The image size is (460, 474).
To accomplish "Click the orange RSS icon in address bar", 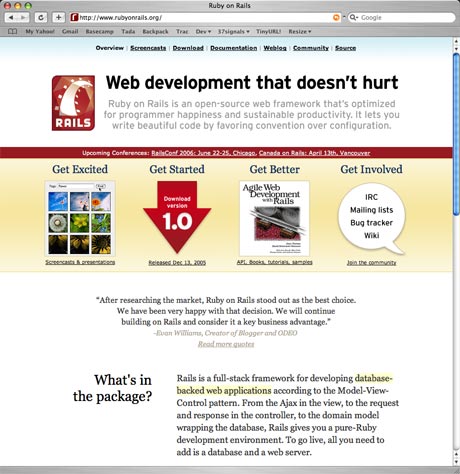I will tap(337, 17).
